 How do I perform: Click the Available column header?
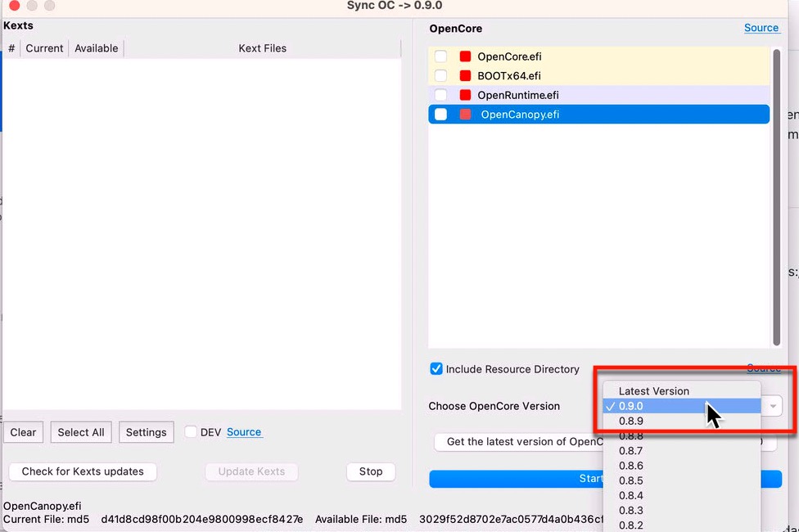pyautogui.click(x=97, y=48)
